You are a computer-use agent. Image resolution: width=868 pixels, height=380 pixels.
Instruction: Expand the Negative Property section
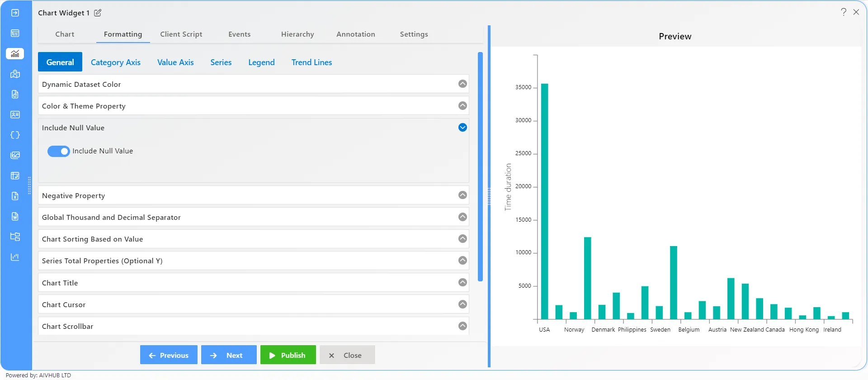point(462,195)
